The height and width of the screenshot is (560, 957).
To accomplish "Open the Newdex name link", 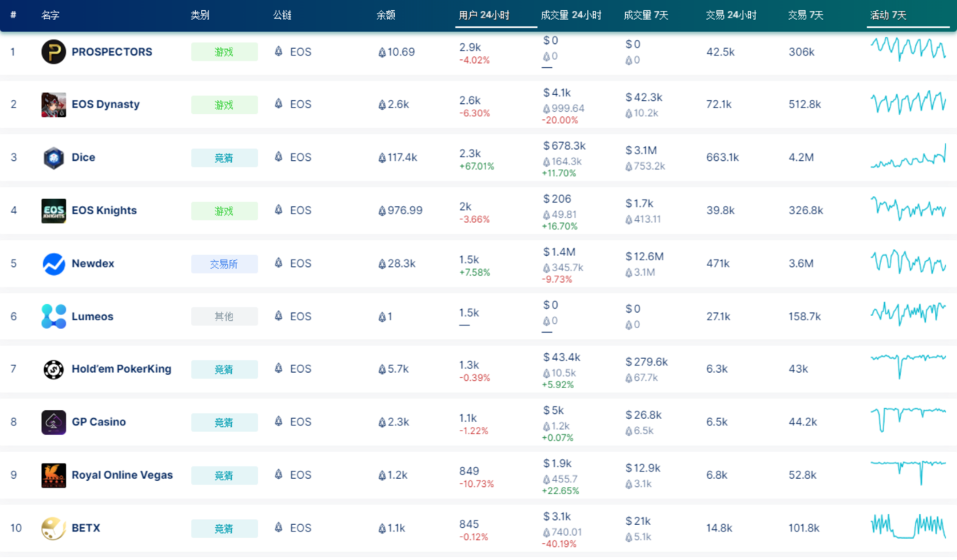I will click(x=93, y=263).
